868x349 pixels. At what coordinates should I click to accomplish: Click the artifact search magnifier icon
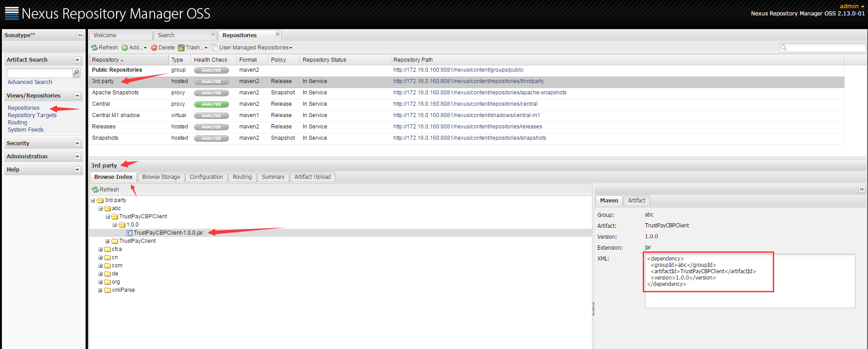(x=77, y=73)
